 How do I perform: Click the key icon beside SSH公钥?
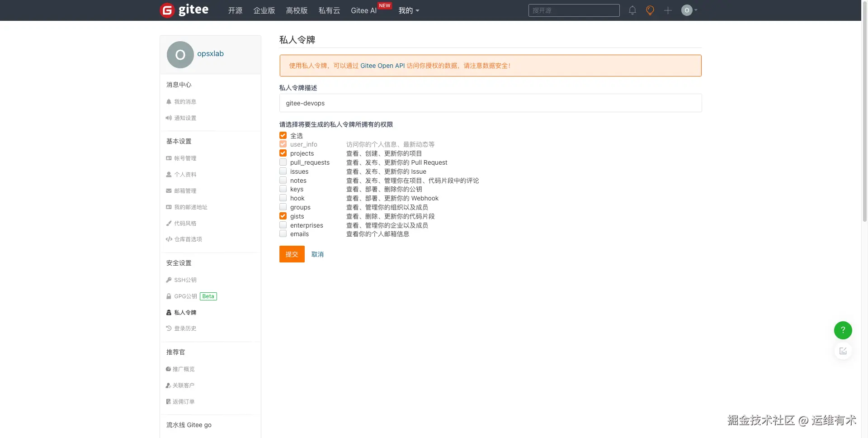point(169,280)
